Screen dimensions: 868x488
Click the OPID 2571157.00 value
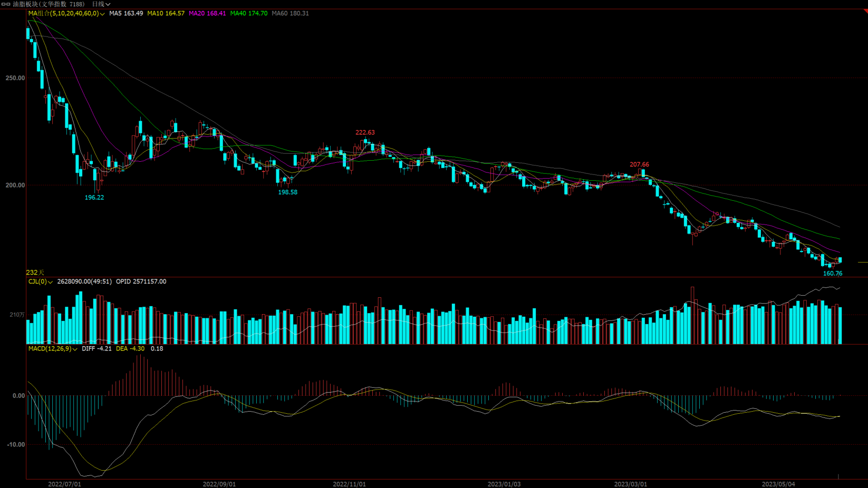(x=141, y=281)
